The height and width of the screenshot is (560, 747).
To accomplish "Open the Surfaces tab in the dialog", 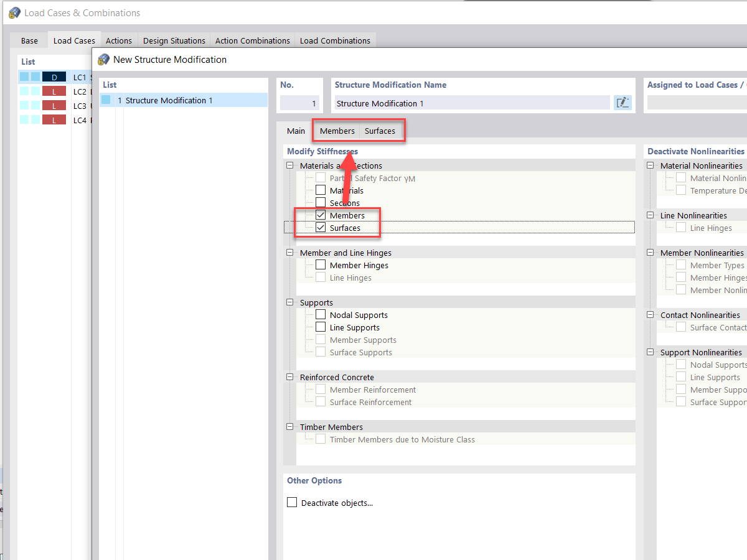I will (x=380, y=131).
